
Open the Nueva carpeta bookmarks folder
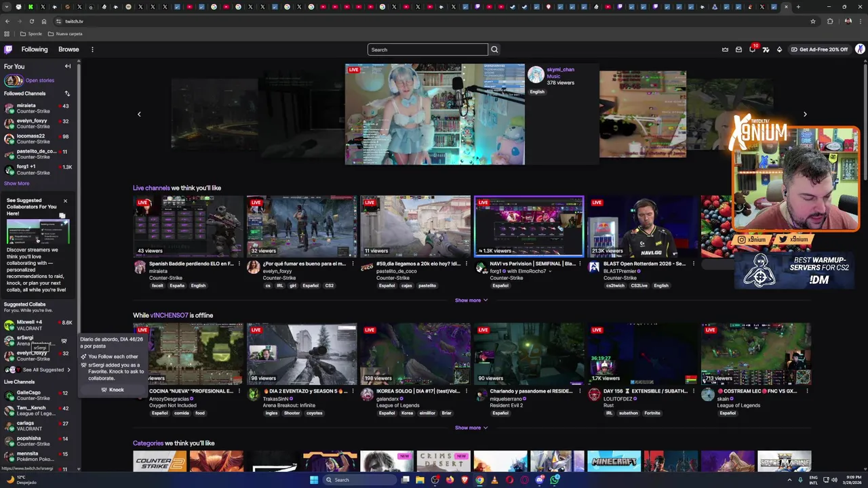(65, 34)
